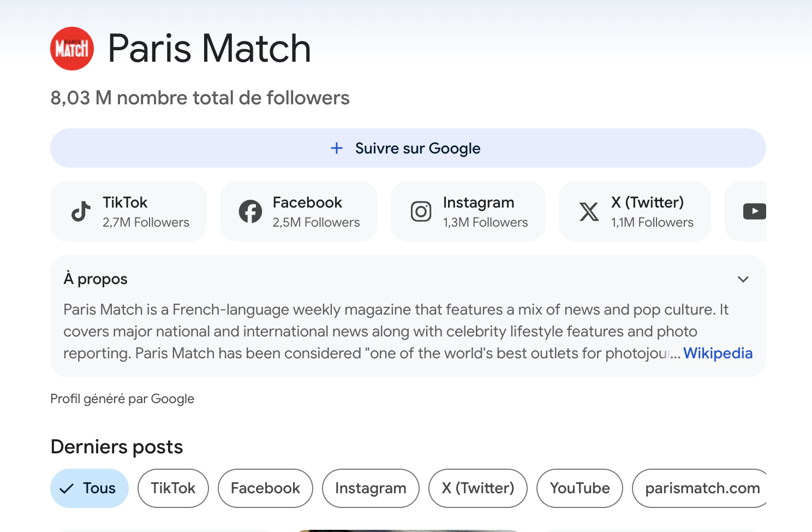Screen dimensions: 812x532
Task: Click the plus icon next to Suivre
Action: click(336, 148)
